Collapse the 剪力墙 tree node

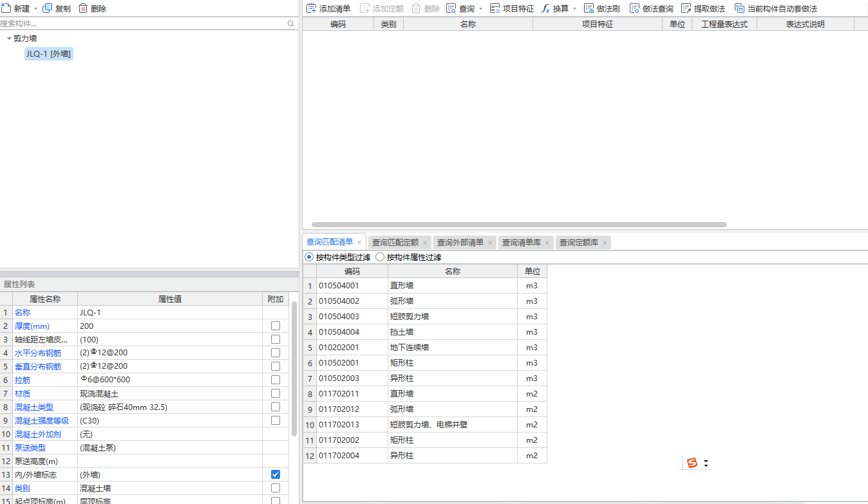pos(9,39)
